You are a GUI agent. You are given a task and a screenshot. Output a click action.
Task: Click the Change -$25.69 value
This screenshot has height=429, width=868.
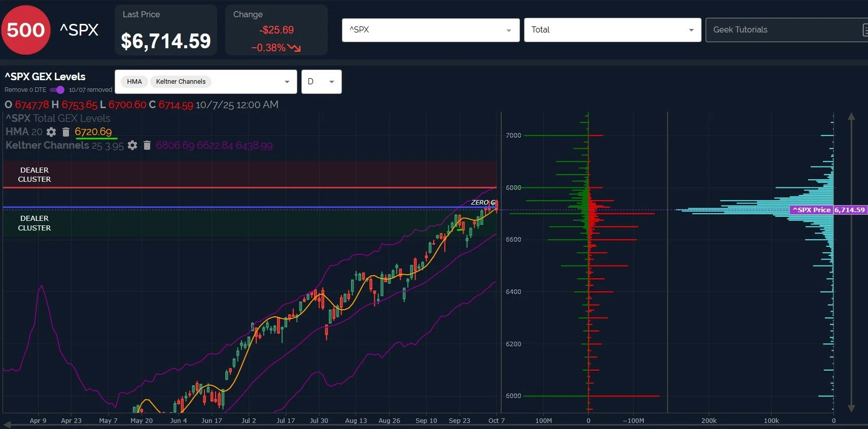click(276, 30)
